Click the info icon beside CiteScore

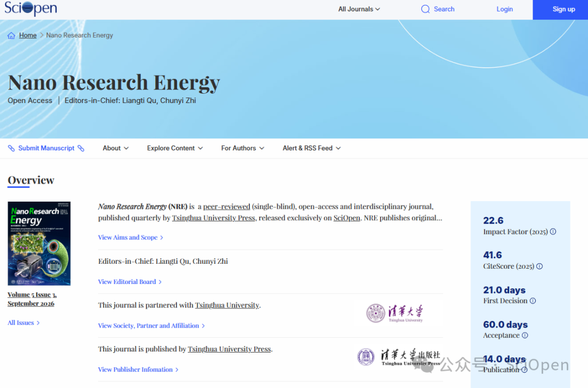(539, 266)
